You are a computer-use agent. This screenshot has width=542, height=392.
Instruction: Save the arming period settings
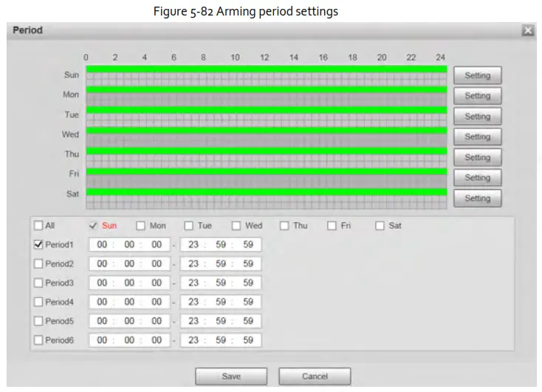pyautogui.click(x=231, y=376)
